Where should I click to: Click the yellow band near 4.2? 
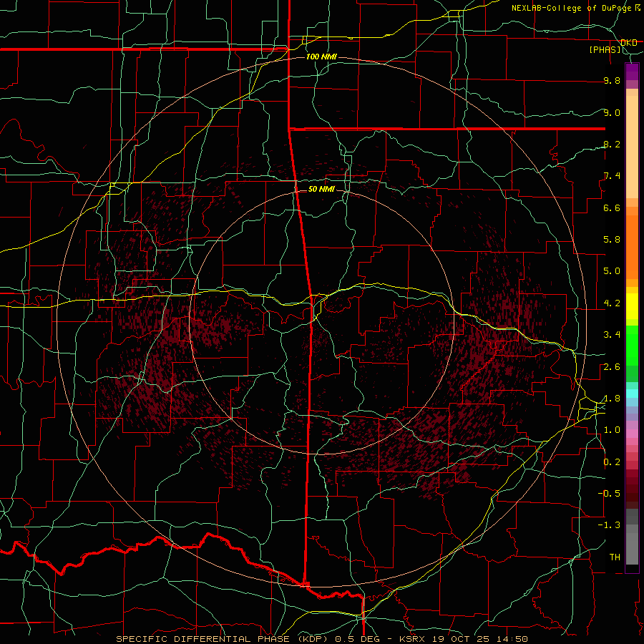click(632, 306)
